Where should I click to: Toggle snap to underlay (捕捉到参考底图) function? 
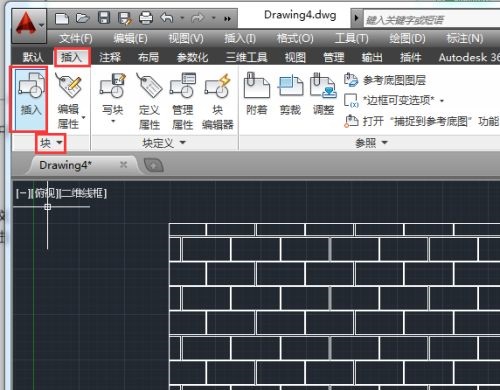point(422,121)
